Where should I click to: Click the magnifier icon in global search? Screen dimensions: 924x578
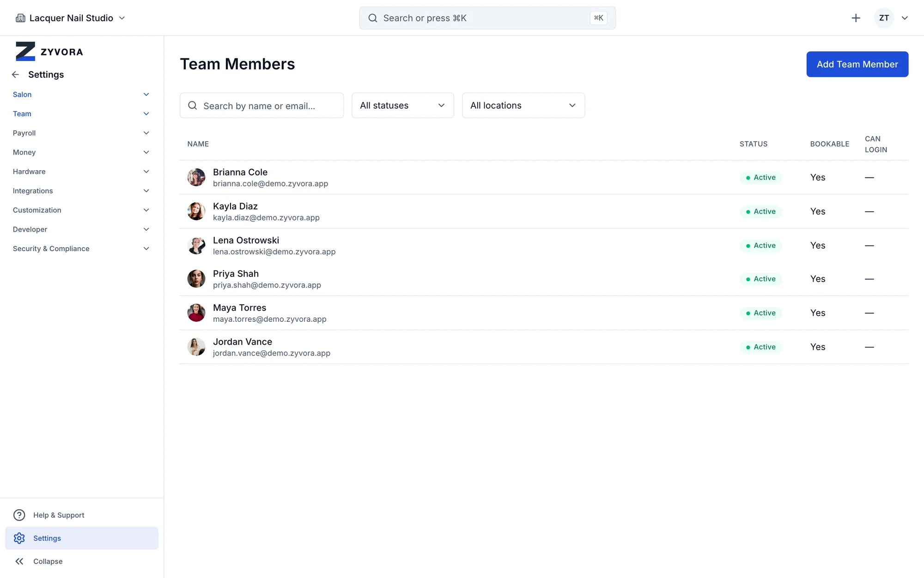point(372,18)
